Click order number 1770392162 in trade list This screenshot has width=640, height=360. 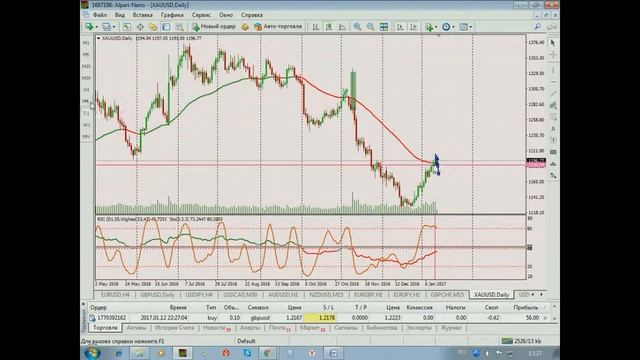coord(111,318)
